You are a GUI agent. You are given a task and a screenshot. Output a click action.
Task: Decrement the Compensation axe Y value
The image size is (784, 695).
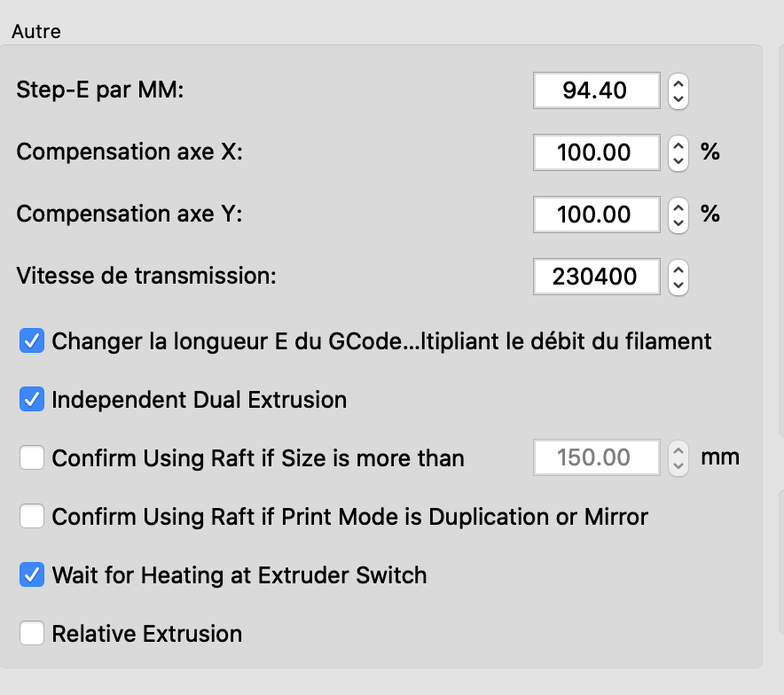pyautogui.click(x=678, y=223)
